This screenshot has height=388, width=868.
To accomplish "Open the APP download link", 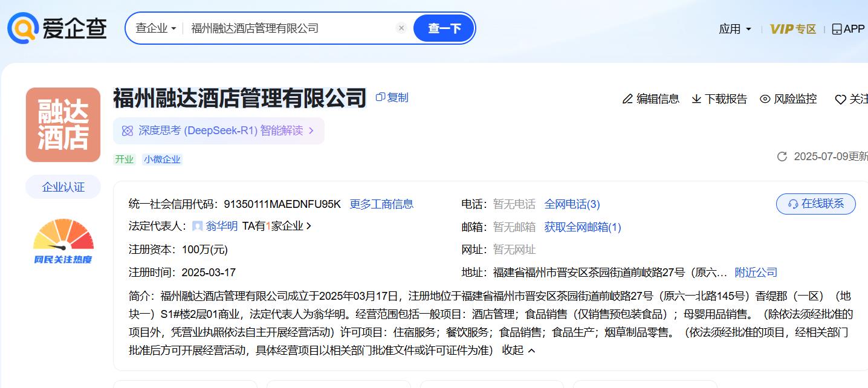I will pyautogui.click(x=848, y=29).
